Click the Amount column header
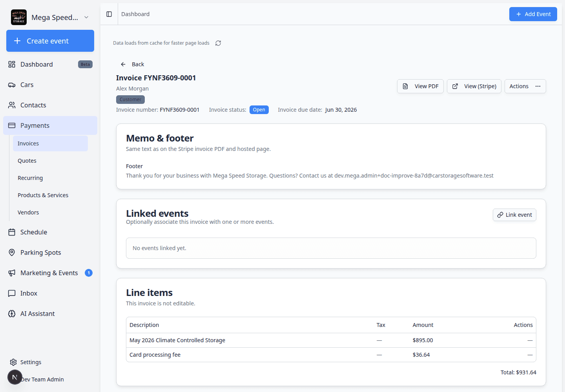 click(423, 325)
